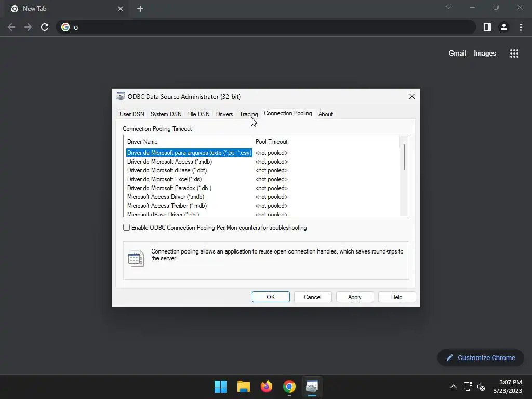Click the connection pooling info table icon
This screenshot has width=532, height=399.
point(136,259)
